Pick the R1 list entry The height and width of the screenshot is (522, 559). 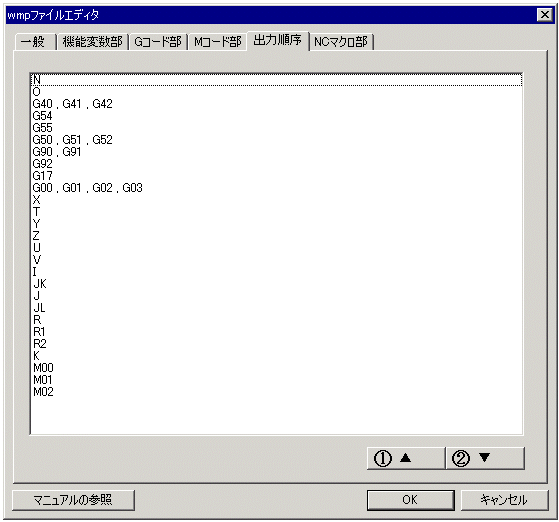tap(277, 332)
